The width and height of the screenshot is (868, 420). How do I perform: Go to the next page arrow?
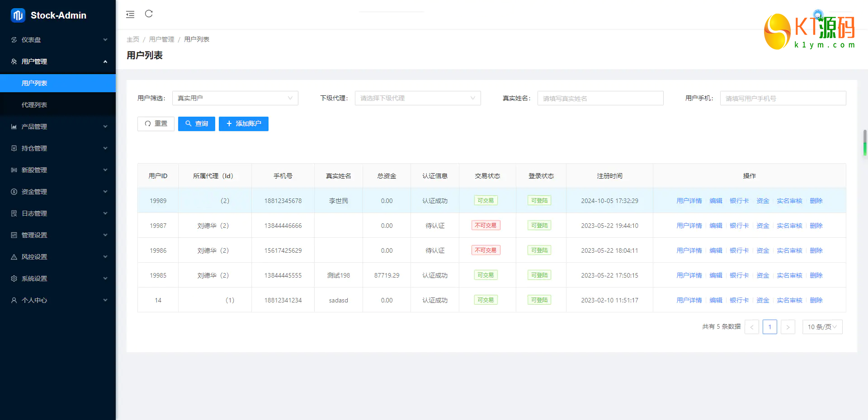tap(788, 327)
